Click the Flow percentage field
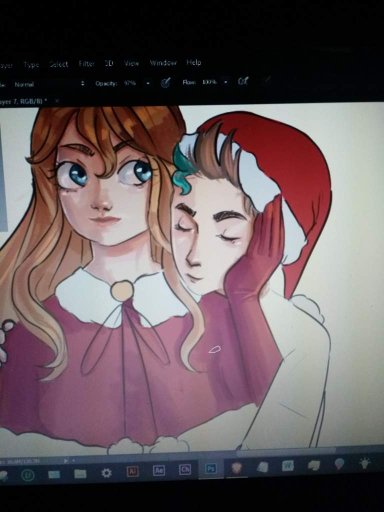Viewport: 384px width, 512px height. [x=209, y=82]
